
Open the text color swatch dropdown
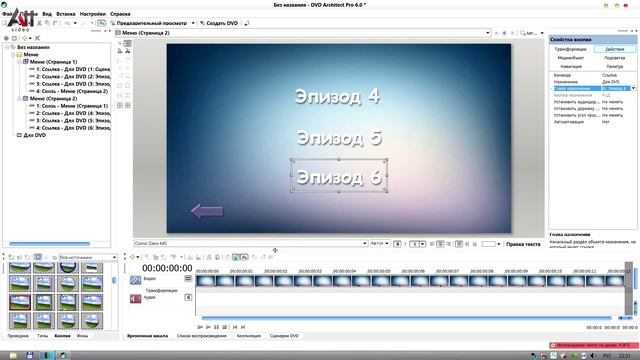tap(498, 244)
